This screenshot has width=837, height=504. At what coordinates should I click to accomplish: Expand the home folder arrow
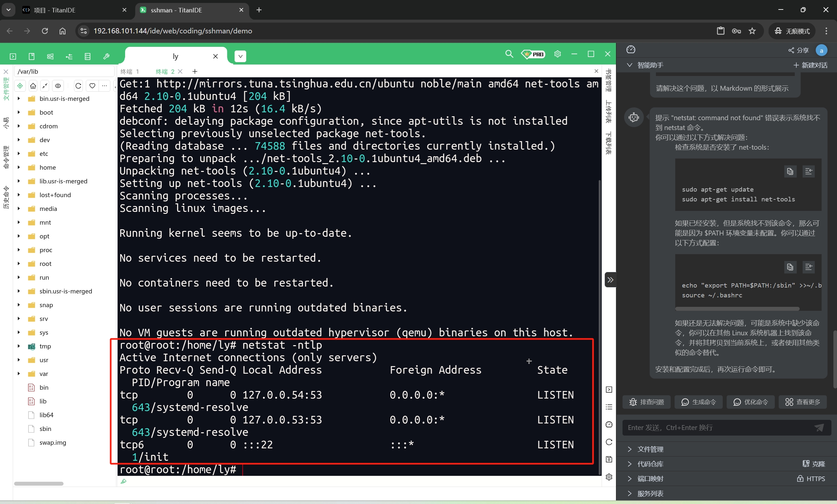[19, 167]
